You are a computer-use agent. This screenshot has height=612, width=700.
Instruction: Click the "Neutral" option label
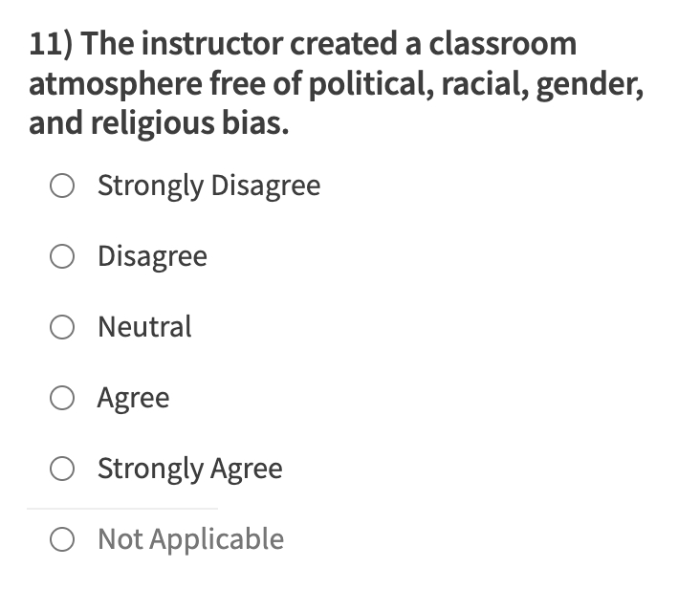pyautogui.click(x=144, y=327)
